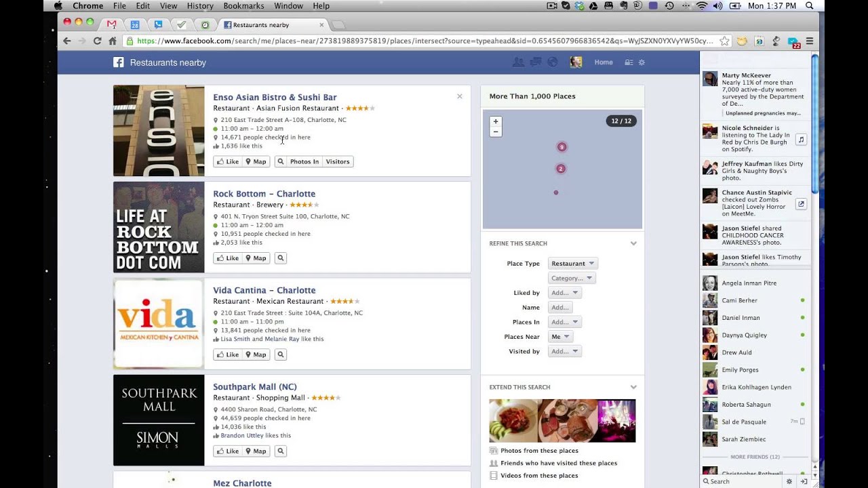The width and height of the screenshot is (868, 488).
Task: Click the Facebook logo in the header
Action: [119, 62]
